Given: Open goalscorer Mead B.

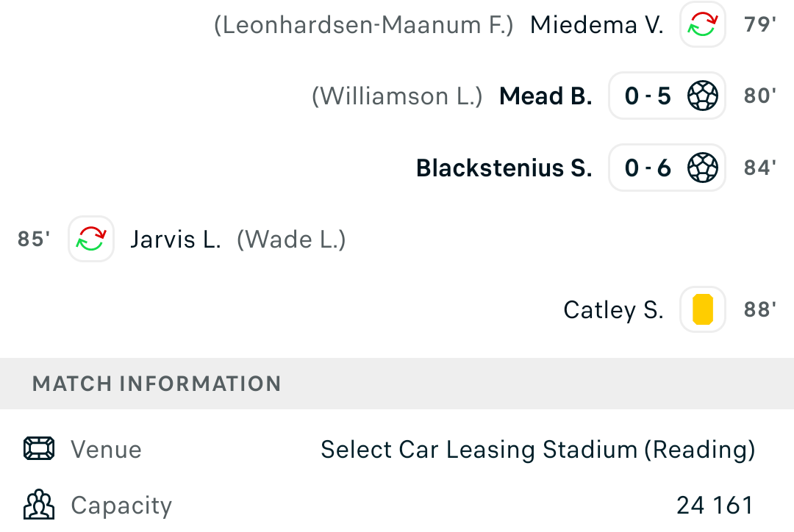Looking at the screenshot, I should click(x=546, y=96).
